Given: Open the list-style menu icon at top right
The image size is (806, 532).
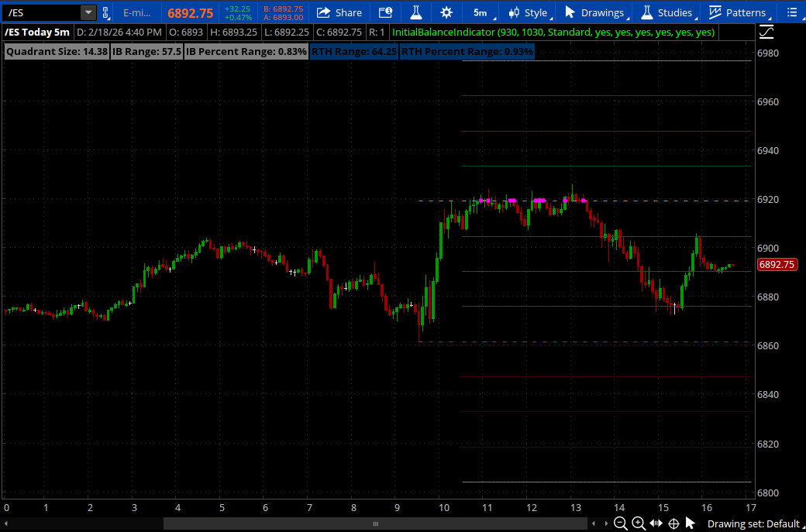Looking at the screenshot, I should pyautogui.click(x=790, y=12).
